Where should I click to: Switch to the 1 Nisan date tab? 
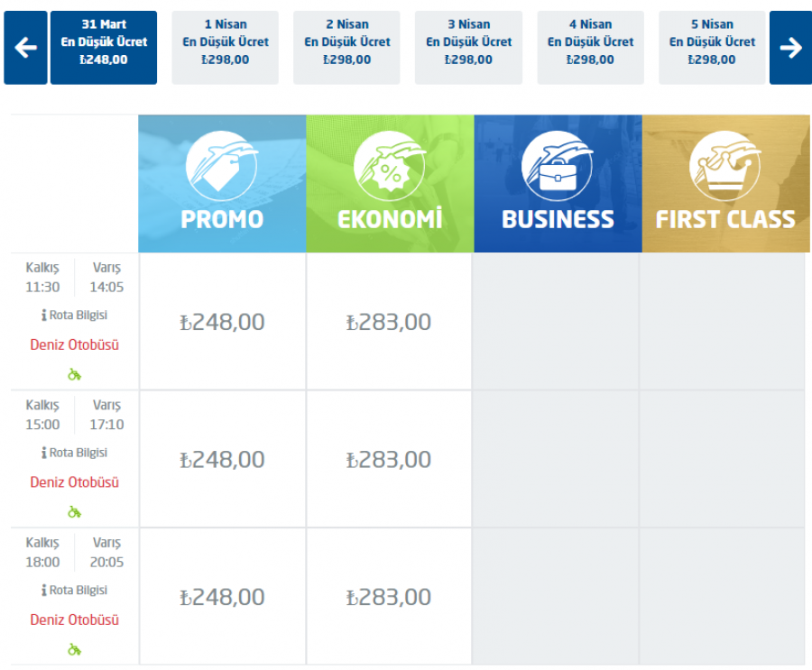(226, 48)
